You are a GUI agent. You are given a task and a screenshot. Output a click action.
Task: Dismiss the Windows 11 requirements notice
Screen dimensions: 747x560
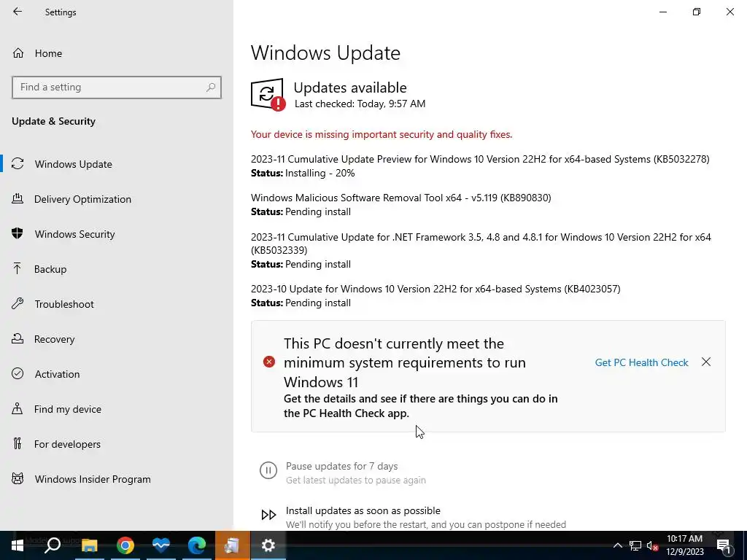(x=706, y=362)
